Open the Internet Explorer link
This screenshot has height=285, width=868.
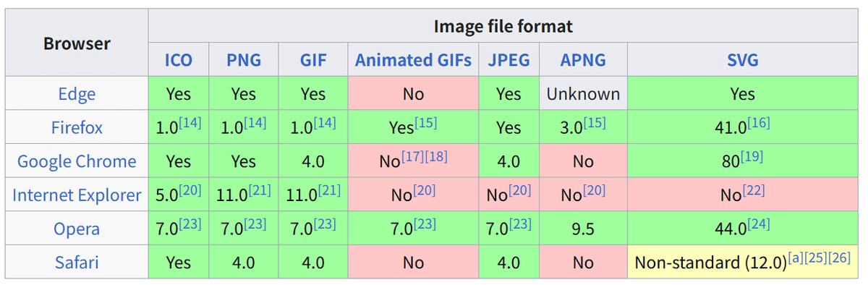[77, 195]
